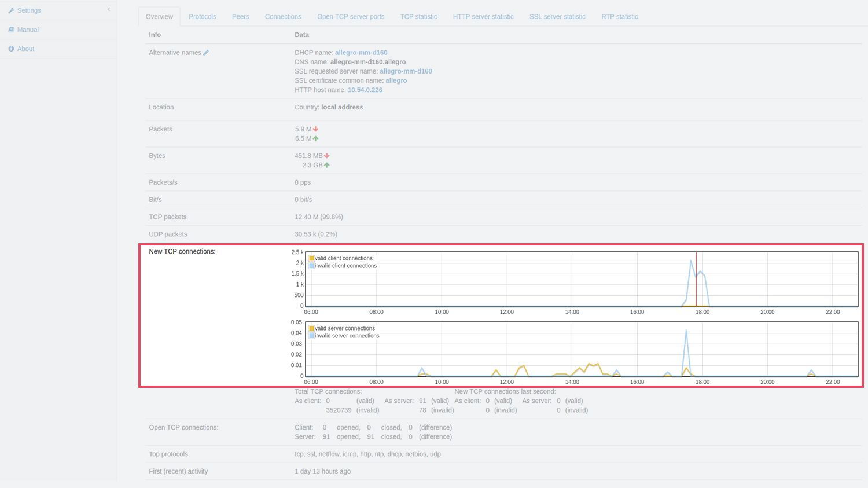Open the Peers tab
This screenshot has height=488, width=868.
click(x=240, y=17)
